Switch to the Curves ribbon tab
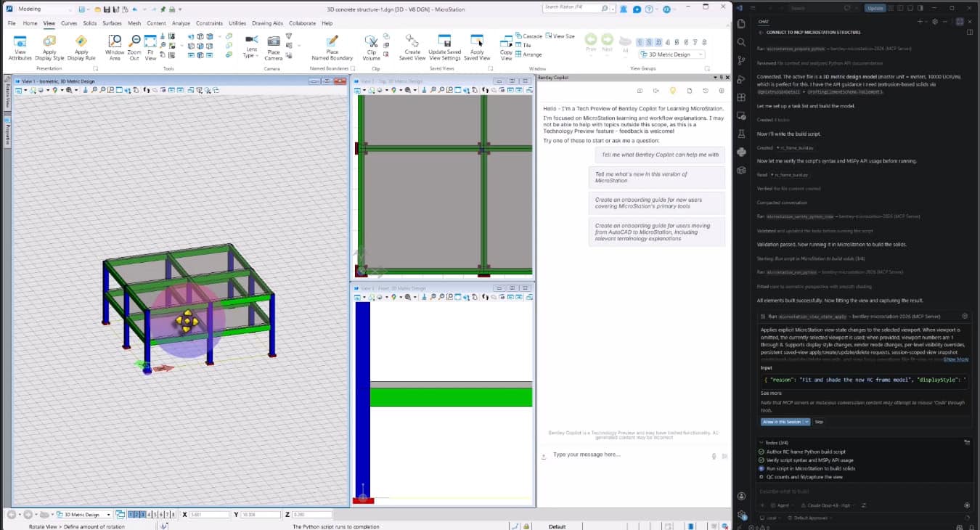The height and width of the screenshot is (530, 980). tap(69, 23)
